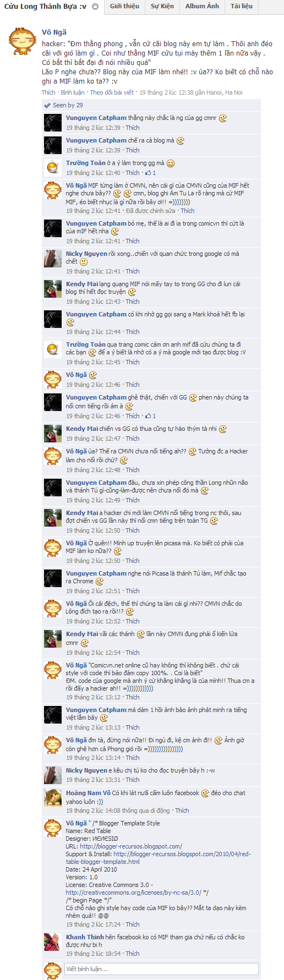Click the Seen by 29 checkmark icon
284x980 pixels.
coord(47,105)
